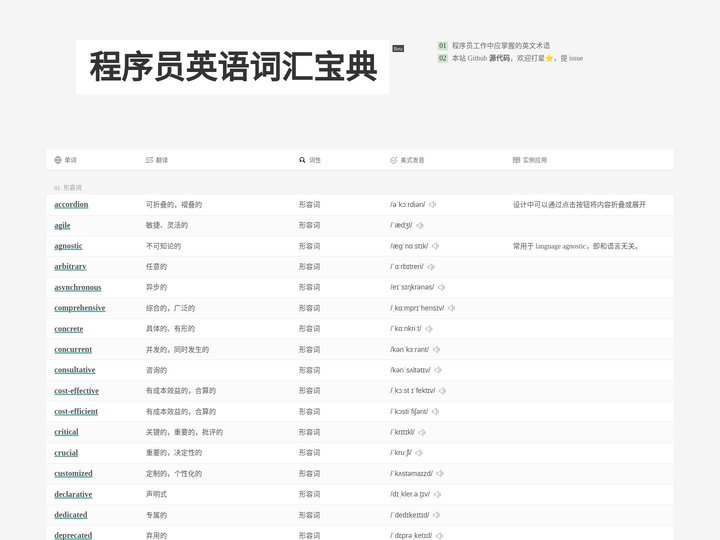720x540 pixels.
Task: Play pronunciation audio for customized
Action: coord(440,473)
